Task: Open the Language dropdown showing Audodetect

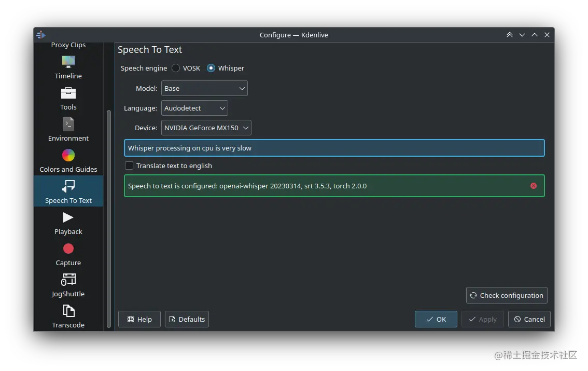Action: pos(194,108)
